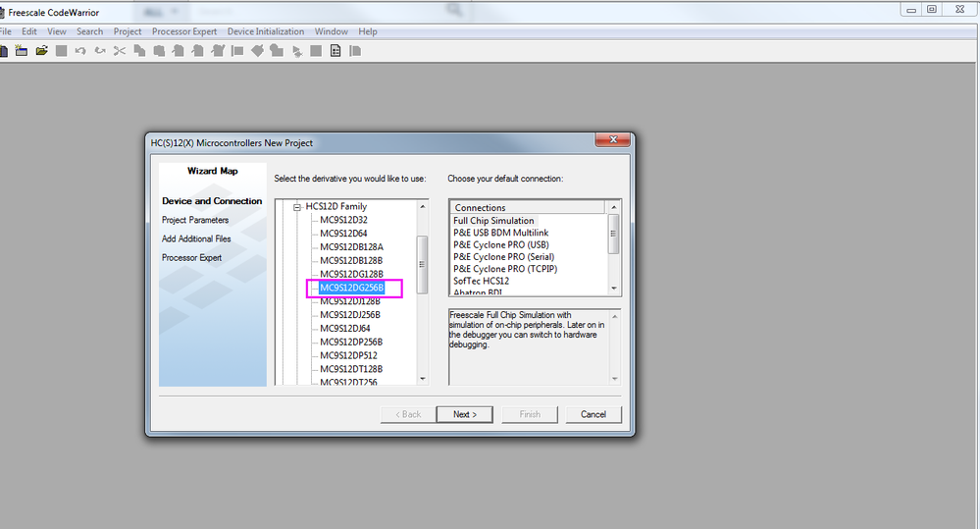Click description box scrollbar down arrow
980x529 pixels.
pos(614,379)
